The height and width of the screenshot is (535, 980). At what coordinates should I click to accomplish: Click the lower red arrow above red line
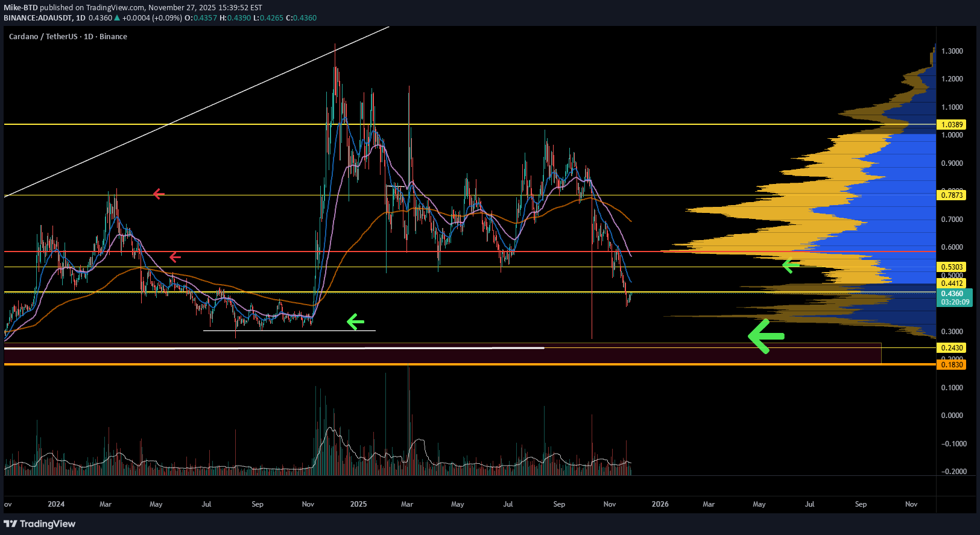tap(175, 258)
